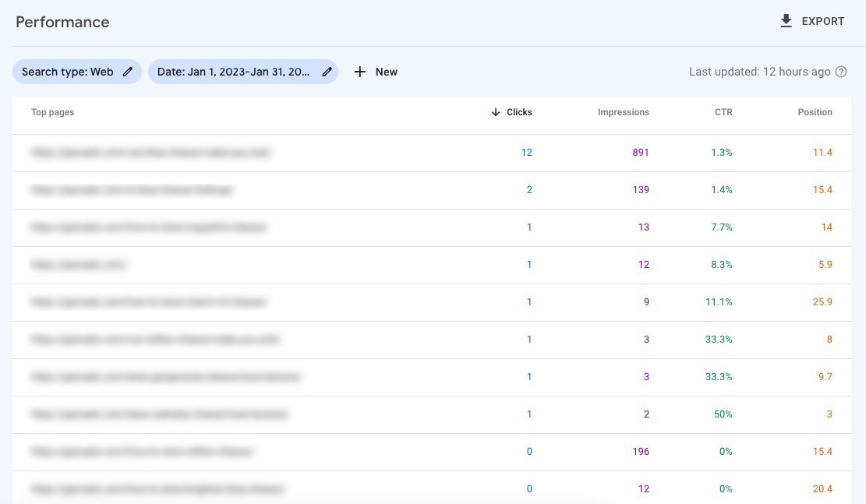This screenshot has width=866, height=504.
Task: Sort table by Impressions column header
Action: pyautogui.click(x=623, y=112)
